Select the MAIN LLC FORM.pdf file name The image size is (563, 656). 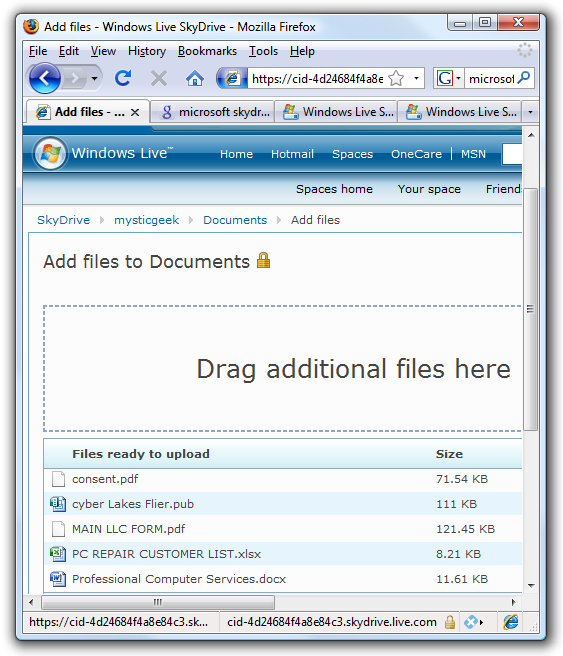click(128, 529)
